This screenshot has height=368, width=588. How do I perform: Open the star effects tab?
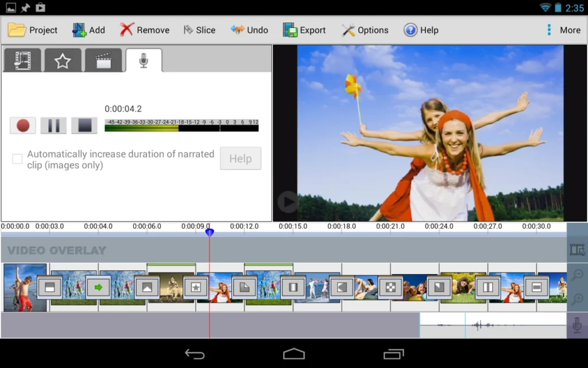point(63,60)
